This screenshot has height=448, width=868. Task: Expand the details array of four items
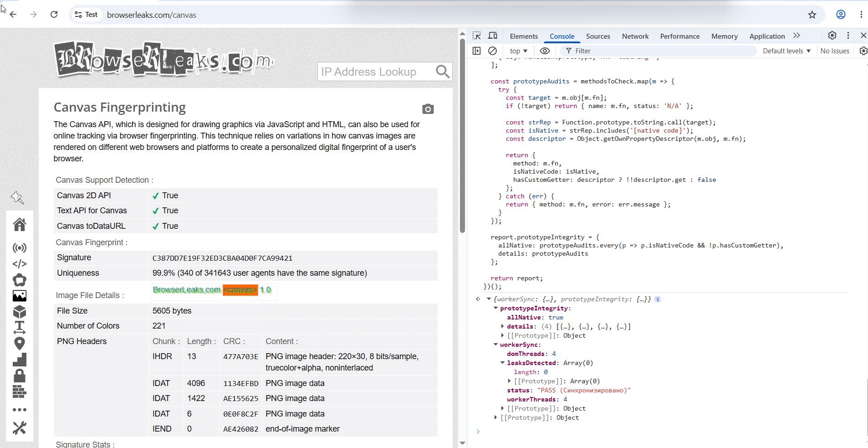click(503, 326)
